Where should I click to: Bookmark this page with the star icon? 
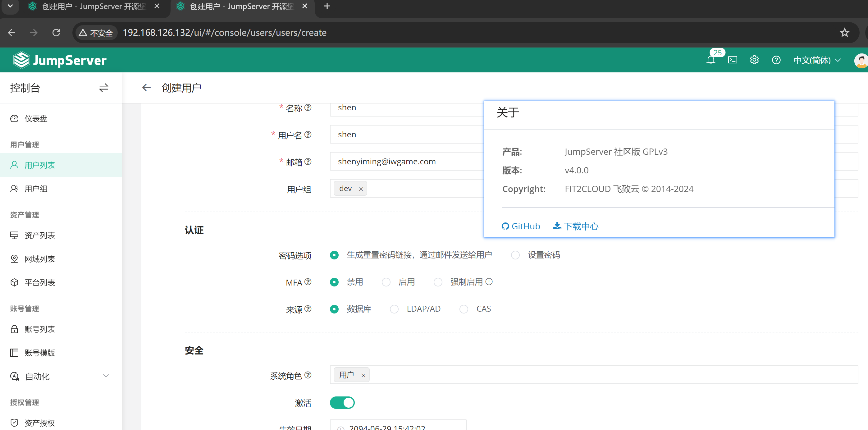pyautogui.click(x=844, y=33)
